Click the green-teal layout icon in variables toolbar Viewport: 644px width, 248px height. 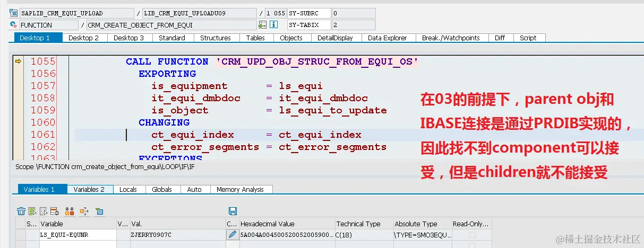tap(99, 211)
